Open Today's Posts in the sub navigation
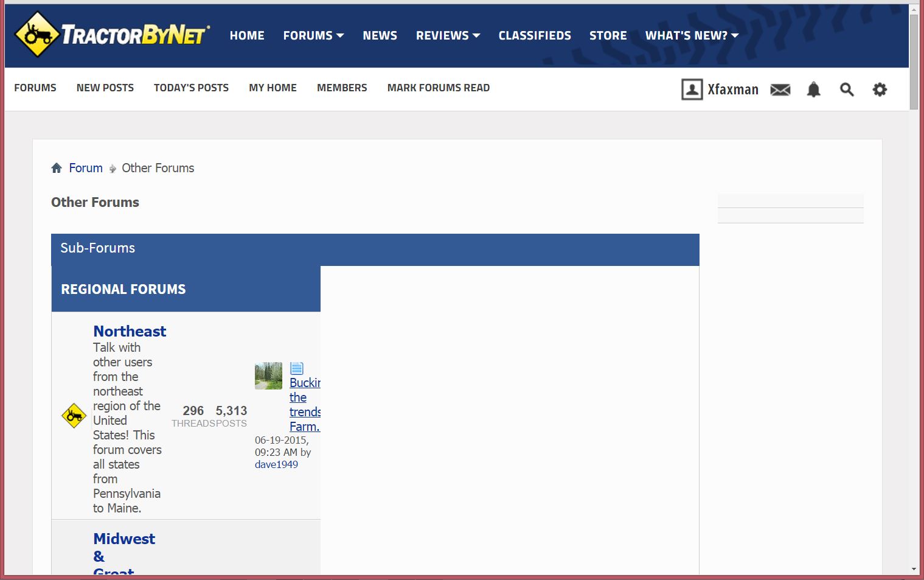This screenshot has width=924, height=580. click(191, 88)
